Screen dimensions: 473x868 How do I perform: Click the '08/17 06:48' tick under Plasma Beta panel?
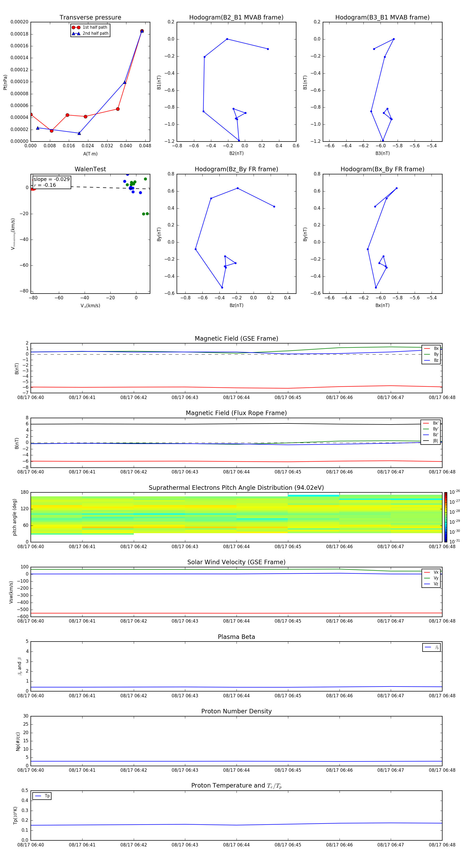point(442,696)
